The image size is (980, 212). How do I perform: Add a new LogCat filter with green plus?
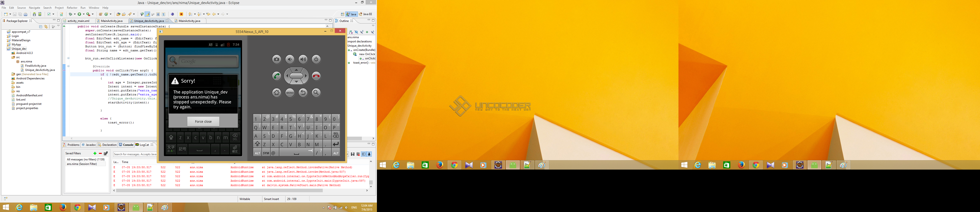(x=95, y=153)
